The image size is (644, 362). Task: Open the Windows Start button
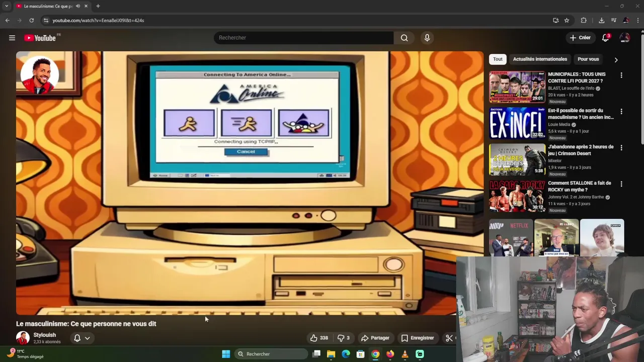coord(226,354)
